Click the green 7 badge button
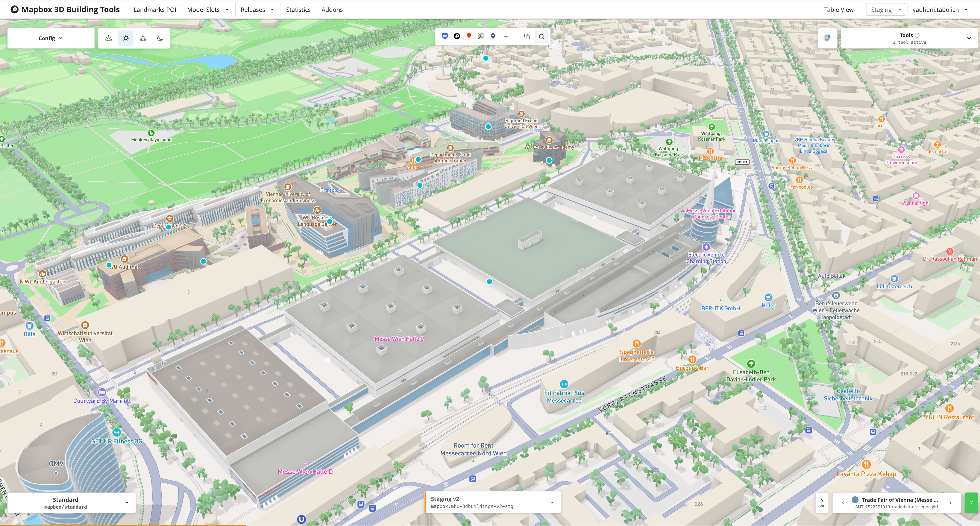 click(971, 503)
